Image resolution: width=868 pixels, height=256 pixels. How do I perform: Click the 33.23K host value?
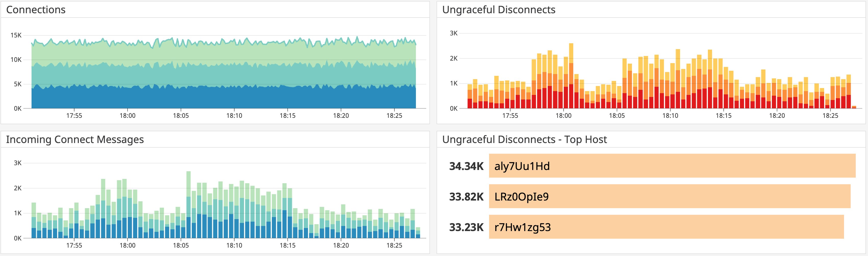coord(466,227)
